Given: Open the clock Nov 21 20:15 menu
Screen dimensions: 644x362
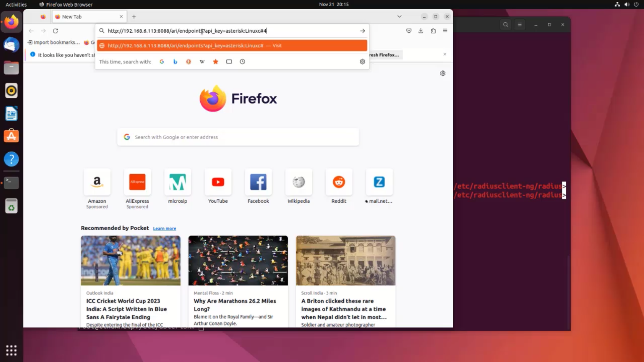Looking at the screenshot, I should click(334, 5).
